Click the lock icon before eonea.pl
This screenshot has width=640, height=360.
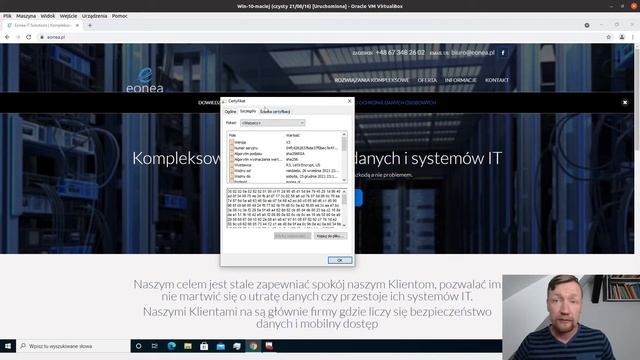42,37
